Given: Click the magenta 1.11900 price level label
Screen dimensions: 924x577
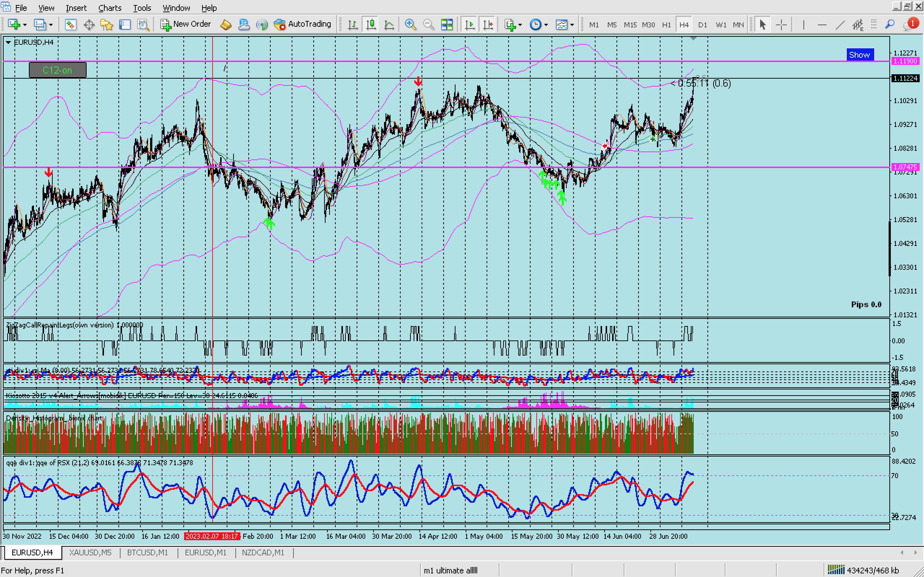Looking at the screenshot, I should (905, 61).
